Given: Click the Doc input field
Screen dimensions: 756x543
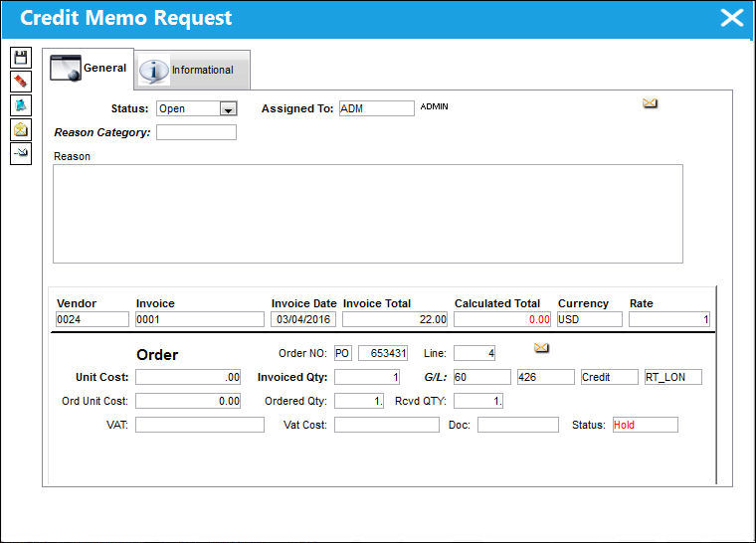Looking at the screenshot, I should click(518, 425).
